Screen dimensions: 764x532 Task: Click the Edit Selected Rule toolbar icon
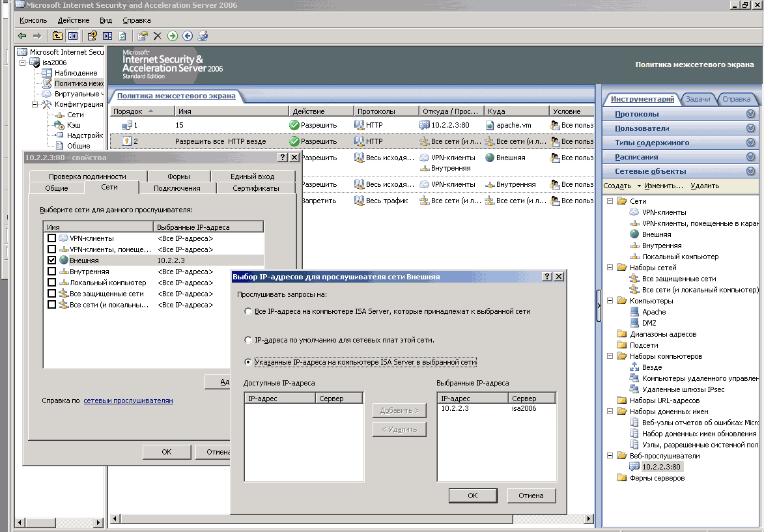click(x=142, y=36)
